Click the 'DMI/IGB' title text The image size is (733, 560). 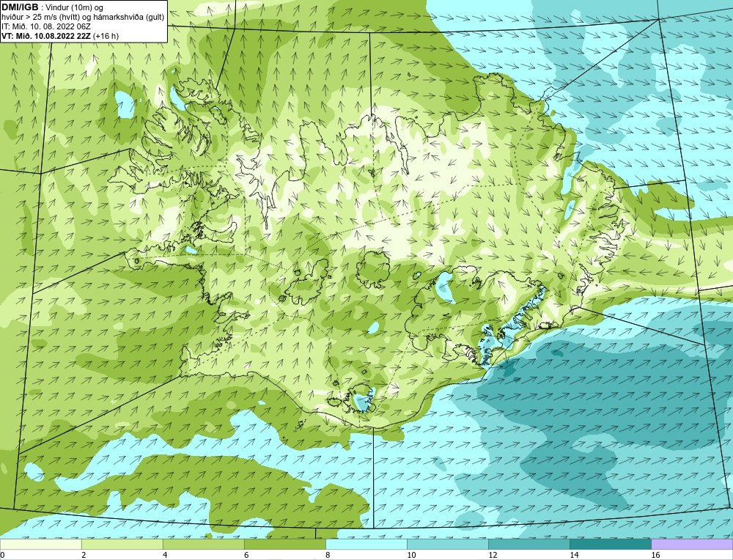click(x=20, y=7)
